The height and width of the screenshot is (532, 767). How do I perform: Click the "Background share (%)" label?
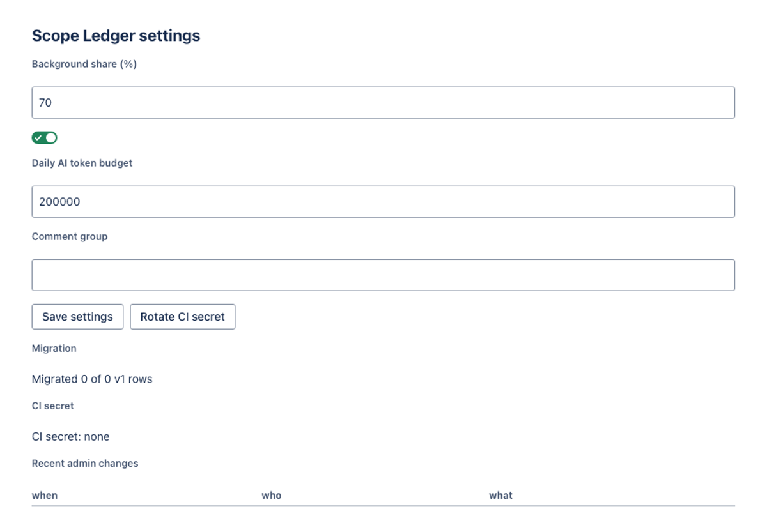coord(84,64)
